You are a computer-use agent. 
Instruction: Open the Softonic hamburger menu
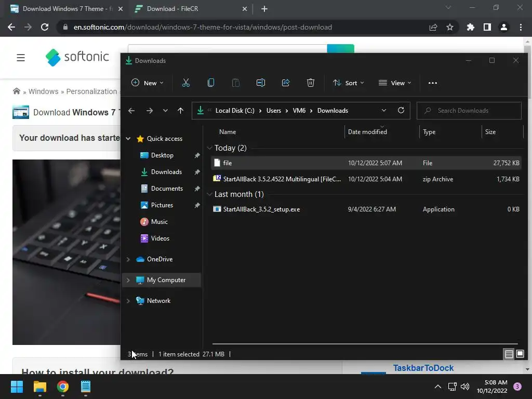21,58
